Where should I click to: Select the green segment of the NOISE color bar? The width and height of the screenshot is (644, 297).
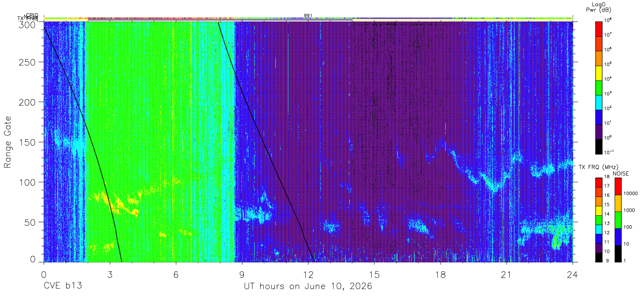[617, 219]
